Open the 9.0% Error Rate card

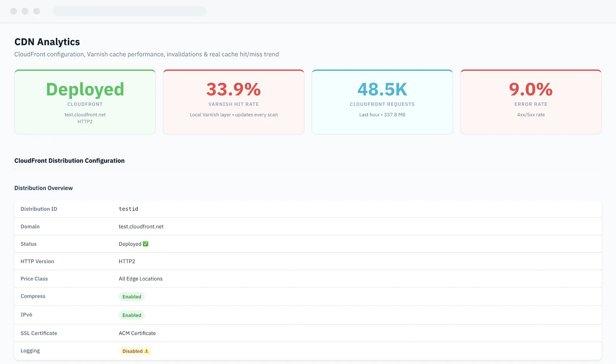click(x=531, y=102)
